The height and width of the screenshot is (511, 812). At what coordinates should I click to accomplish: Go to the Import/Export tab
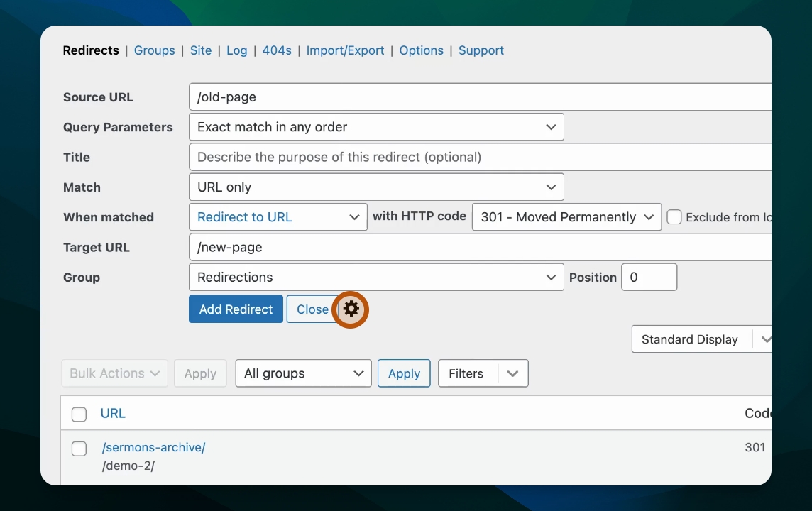click(x=345, y=50)
